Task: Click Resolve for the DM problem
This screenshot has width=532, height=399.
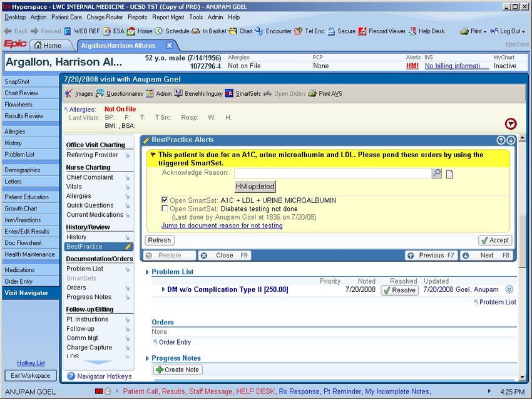Action: 400,290
